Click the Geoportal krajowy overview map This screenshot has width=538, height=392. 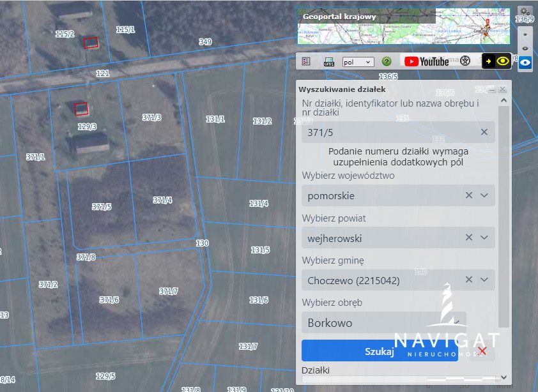click(x=403, y=26)
